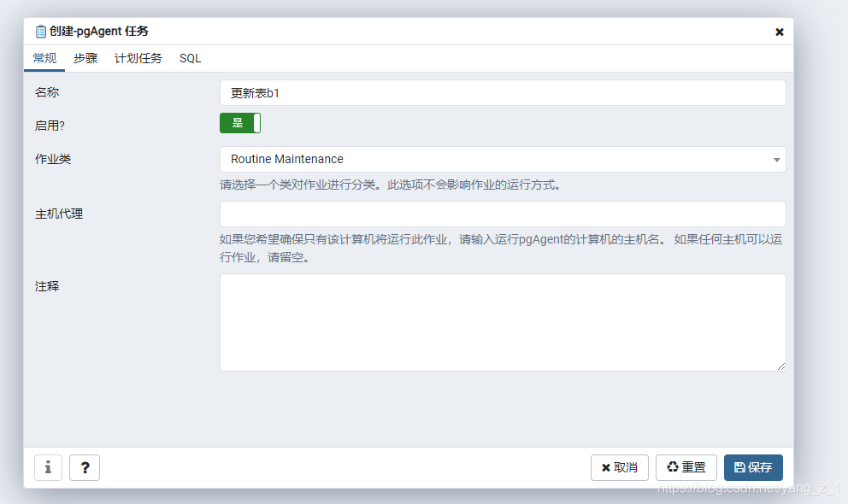Click the 创建-pgAgent 任务 dialog title
The image size is (848, 504).
[99, 32]
